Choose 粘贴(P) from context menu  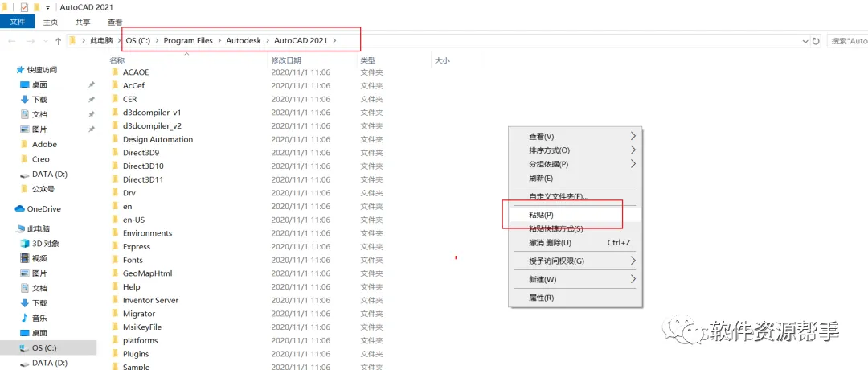[575, 214]
